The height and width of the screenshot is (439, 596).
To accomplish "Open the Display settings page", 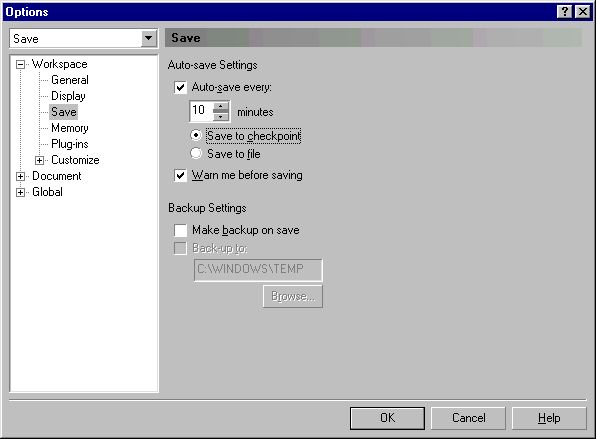I will pyautogui.click(x=68, y=96).
